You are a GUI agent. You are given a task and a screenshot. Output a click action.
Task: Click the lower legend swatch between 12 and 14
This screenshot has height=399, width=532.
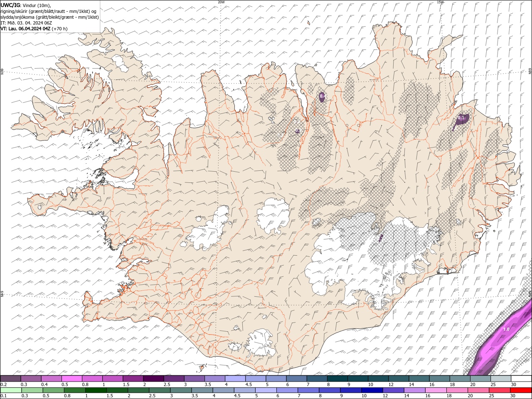393,390
